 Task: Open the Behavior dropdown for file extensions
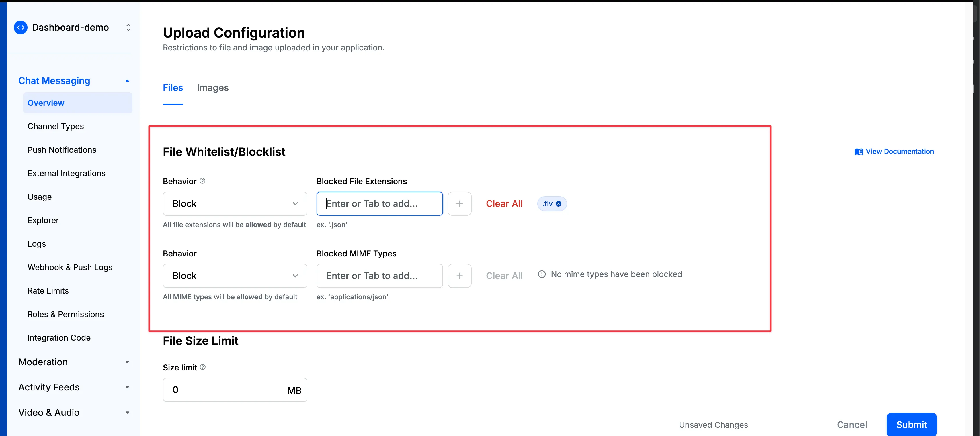point(295,203)
